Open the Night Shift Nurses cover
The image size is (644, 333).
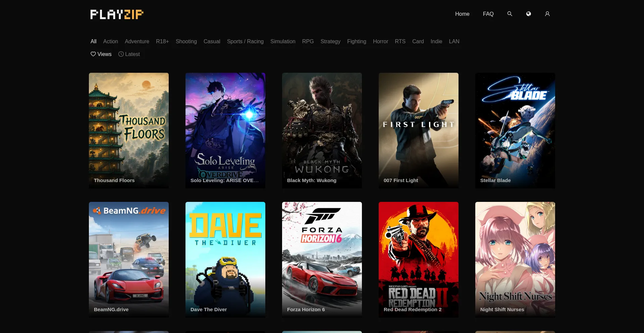tap(515, 260)
